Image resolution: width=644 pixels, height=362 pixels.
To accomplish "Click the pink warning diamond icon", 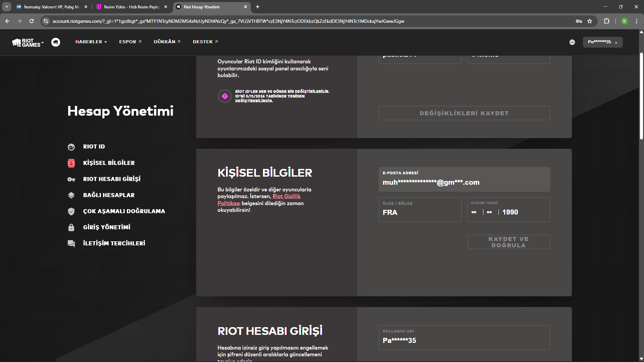I will pyautogui.click(x=225, y=96).
